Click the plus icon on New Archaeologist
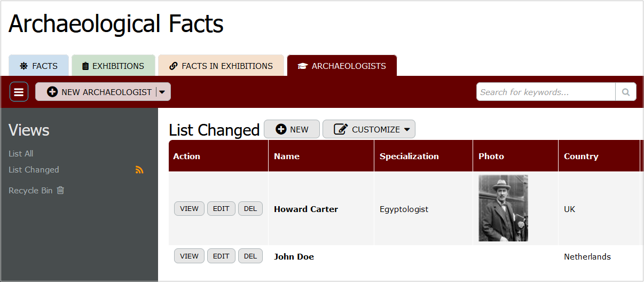This screenshot has width=644, height=282. [x=52, y=92]
